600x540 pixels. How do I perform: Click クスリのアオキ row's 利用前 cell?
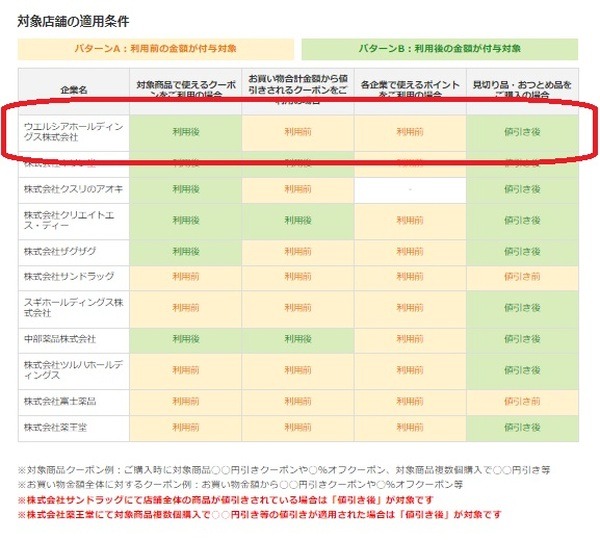(x=298, y=189)
